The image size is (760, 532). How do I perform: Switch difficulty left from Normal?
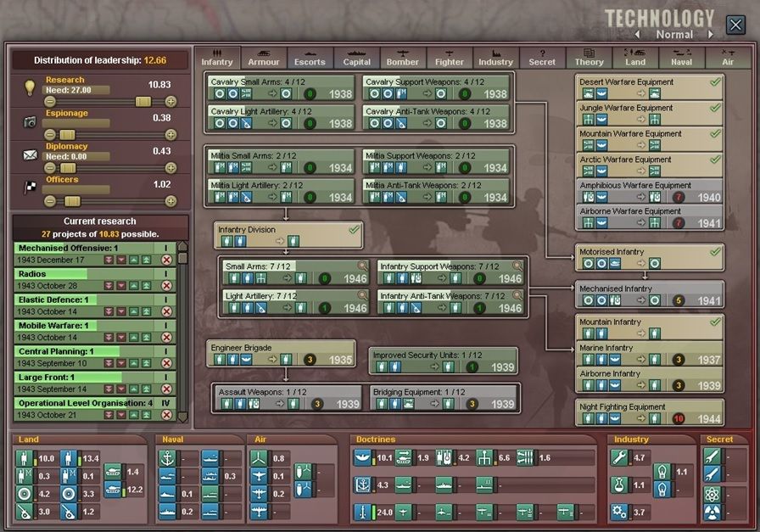coord(637,35)
